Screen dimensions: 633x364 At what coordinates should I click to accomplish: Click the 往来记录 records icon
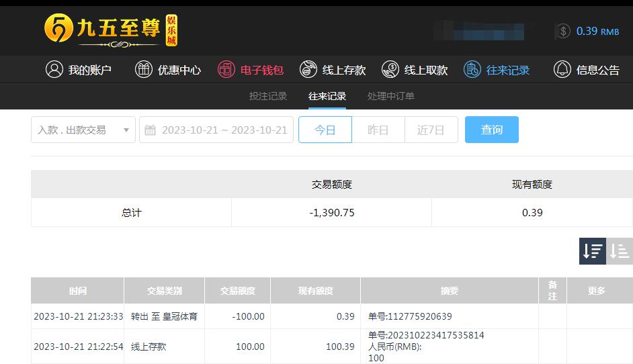click(x=472, y=69)
